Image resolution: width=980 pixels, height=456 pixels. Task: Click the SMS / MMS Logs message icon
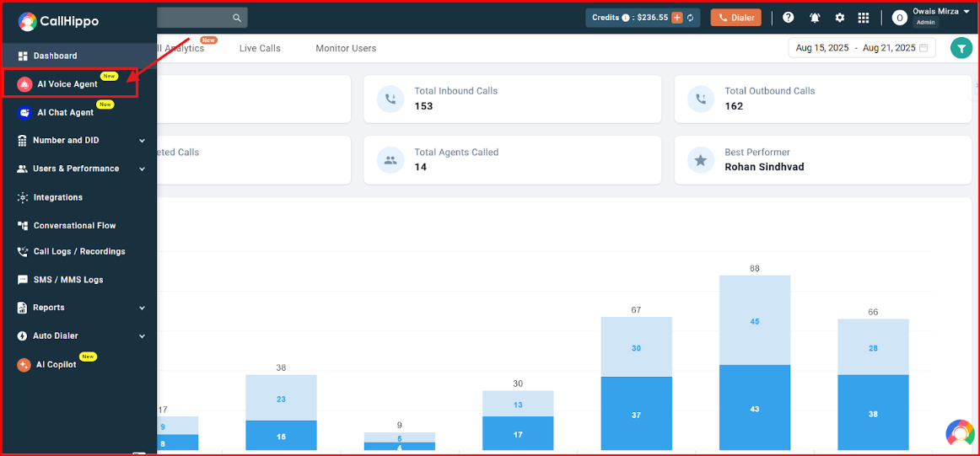[23, 280]
